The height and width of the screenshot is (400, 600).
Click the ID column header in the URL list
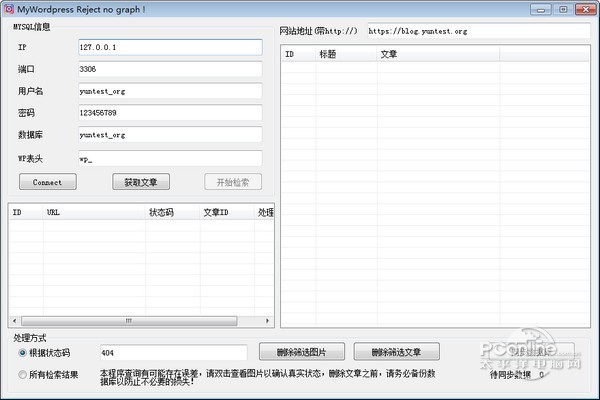[x=26, y=212]
